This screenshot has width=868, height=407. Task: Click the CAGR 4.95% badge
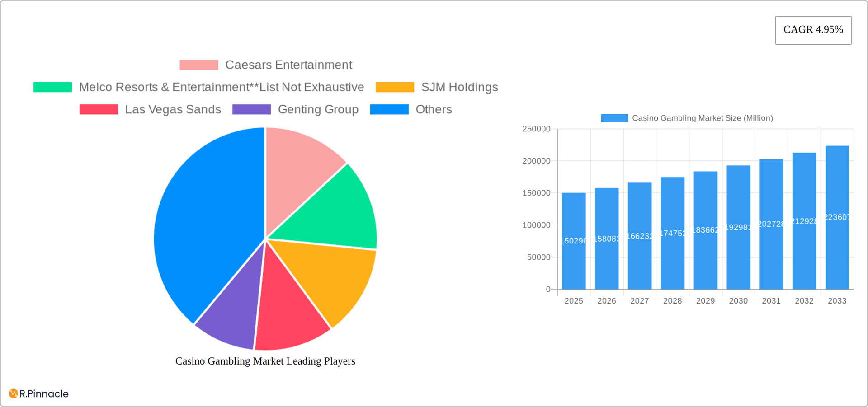pyautogui.click(x=813, y=30)
